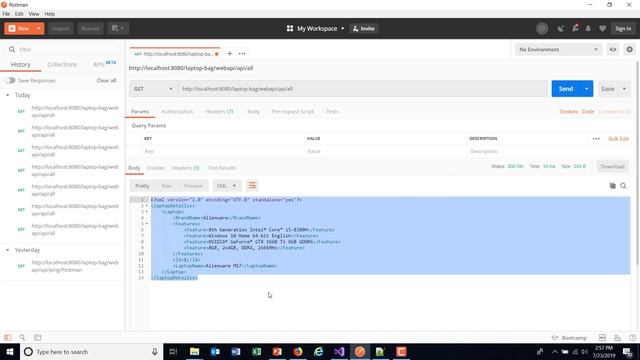Click the user avatar circle in header

[542, 29]
